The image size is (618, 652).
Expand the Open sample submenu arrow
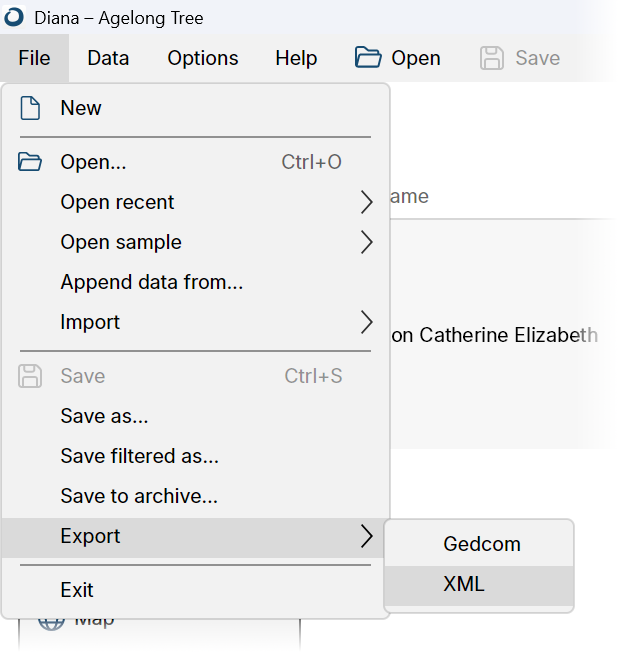click(366, 243)
